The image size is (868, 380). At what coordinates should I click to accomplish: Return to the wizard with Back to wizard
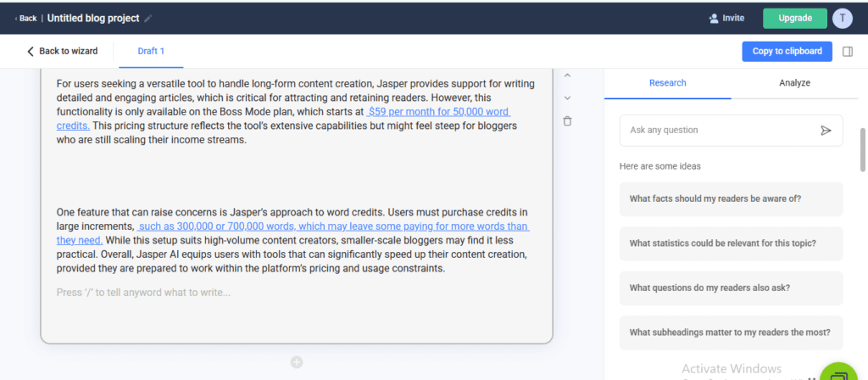(62, 51)
